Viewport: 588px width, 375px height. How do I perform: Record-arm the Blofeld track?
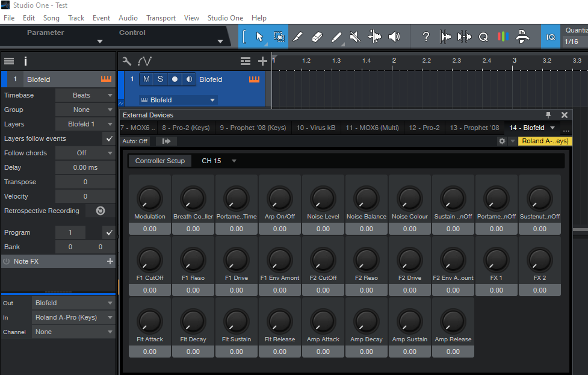tap(175, 79)
